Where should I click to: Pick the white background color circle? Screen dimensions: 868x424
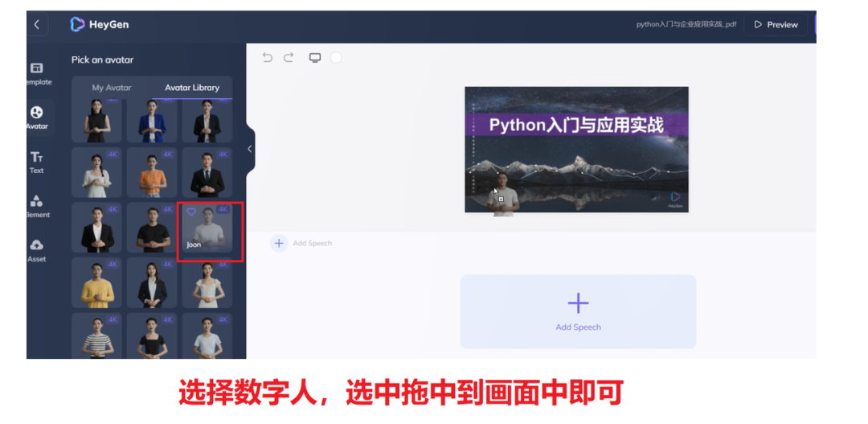coord(336,58)
